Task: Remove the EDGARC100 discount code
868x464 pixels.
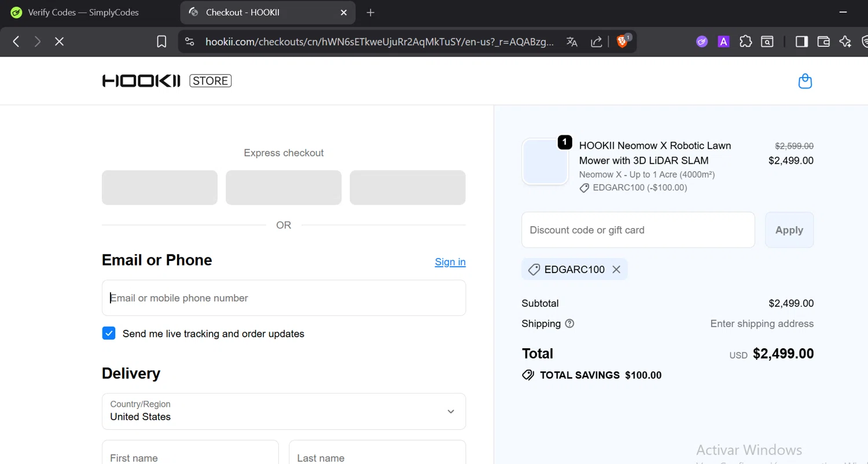Action: click(x=616, y=270)
